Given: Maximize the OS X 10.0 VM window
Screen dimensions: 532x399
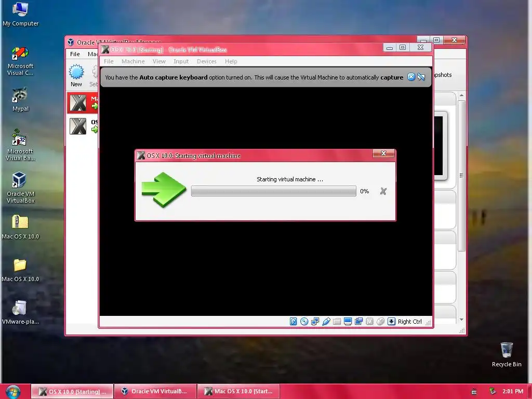Looking at the screenshot, I should point(403,47).
